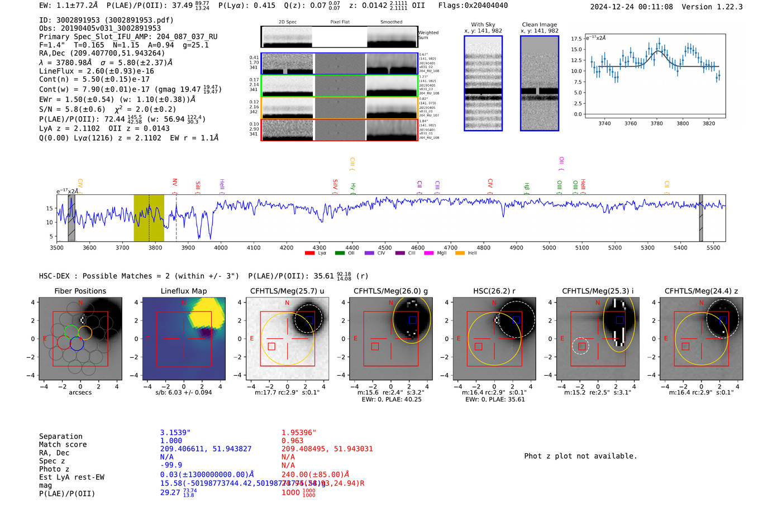
Task: Click the red 240.00(±85.00)Å value
Action: pos(316,474)
